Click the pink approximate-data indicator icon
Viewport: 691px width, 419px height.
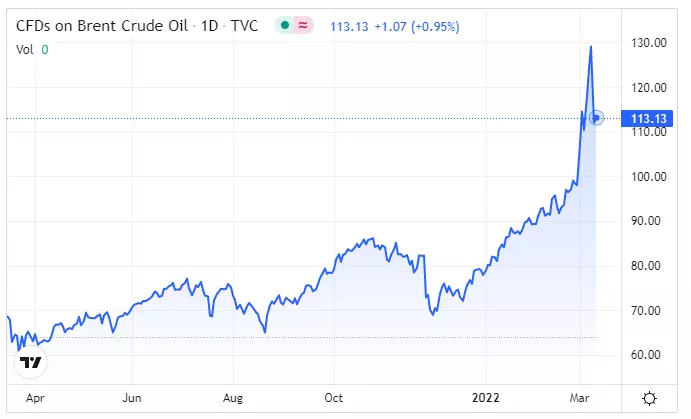point(303,26)
